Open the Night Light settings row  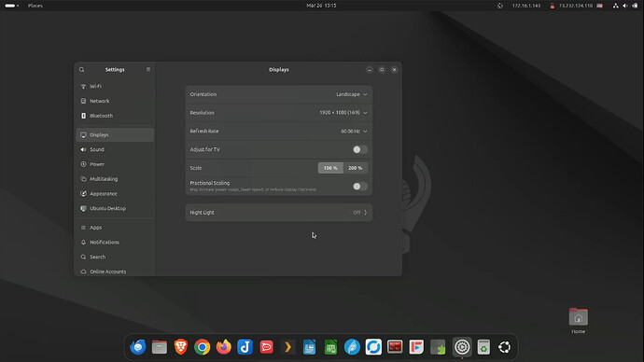[x=279, y=213]
